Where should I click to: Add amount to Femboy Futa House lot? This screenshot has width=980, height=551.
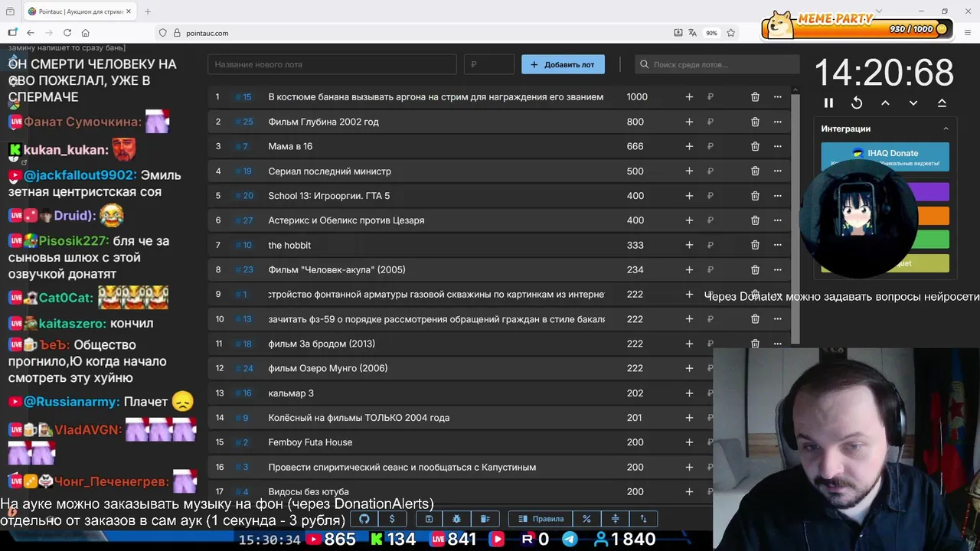click(x=689, y=442)
